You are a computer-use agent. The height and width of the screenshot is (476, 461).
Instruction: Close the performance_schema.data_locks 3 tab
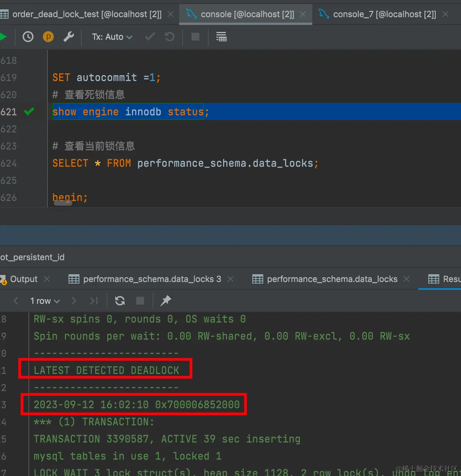[x=230, y=279]
